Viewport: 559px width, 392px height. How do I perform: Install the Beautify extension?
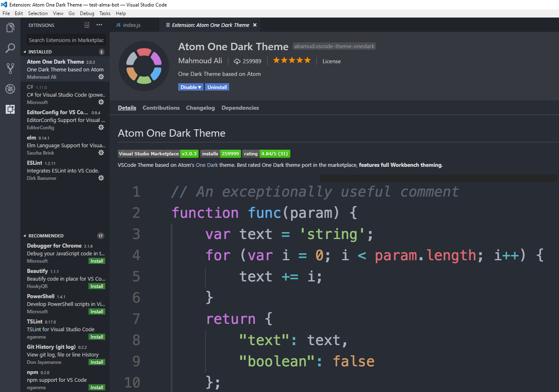click(x=97, y=286)
